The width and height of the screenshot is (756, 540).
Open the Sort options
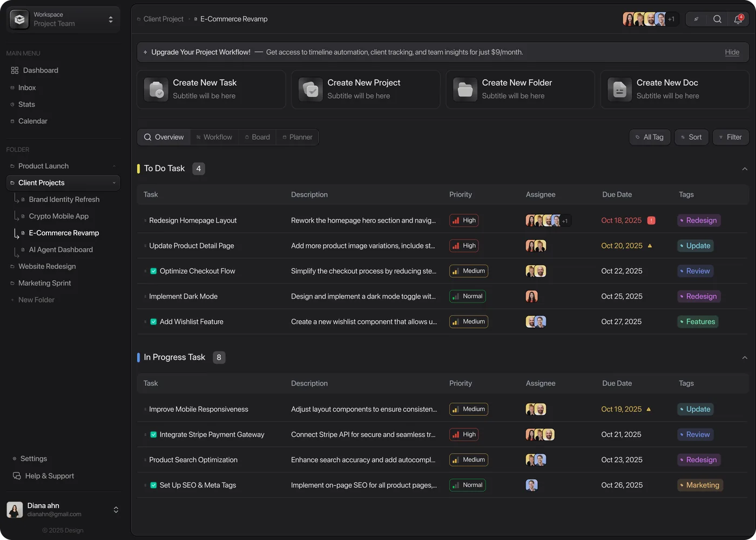(x=691, y=137)
